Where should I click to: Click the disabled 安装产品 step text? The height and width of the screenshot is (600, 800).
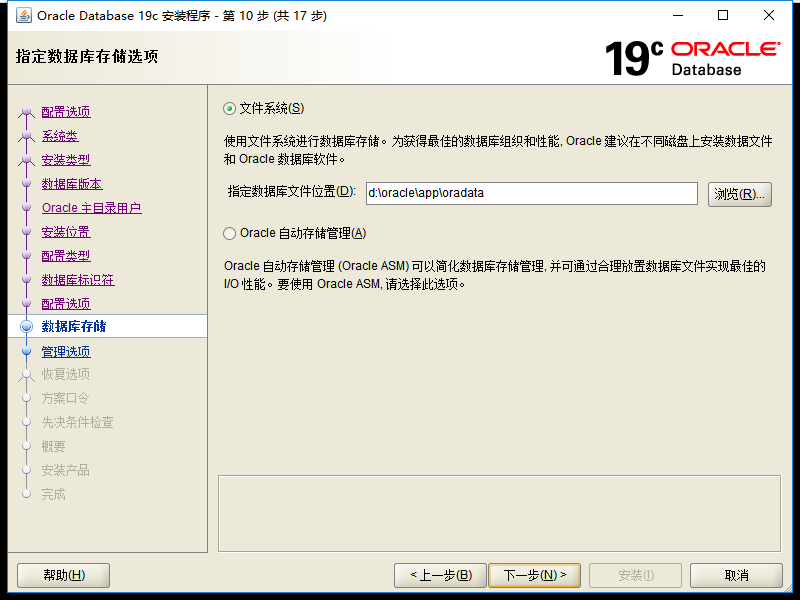pyautogui.click(x=65, y=470)
